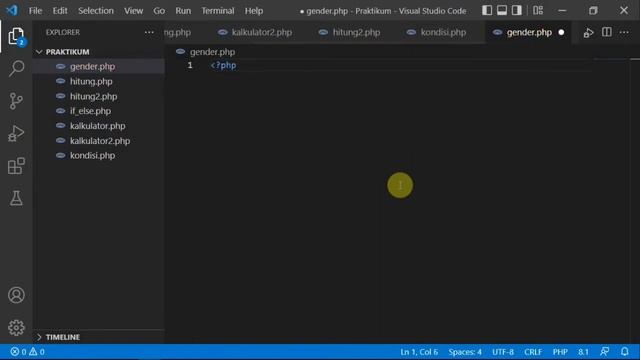Toggle Secondary Side Bar layout button
Viewport: 640px width, 360px height.
tap(517, 10)
